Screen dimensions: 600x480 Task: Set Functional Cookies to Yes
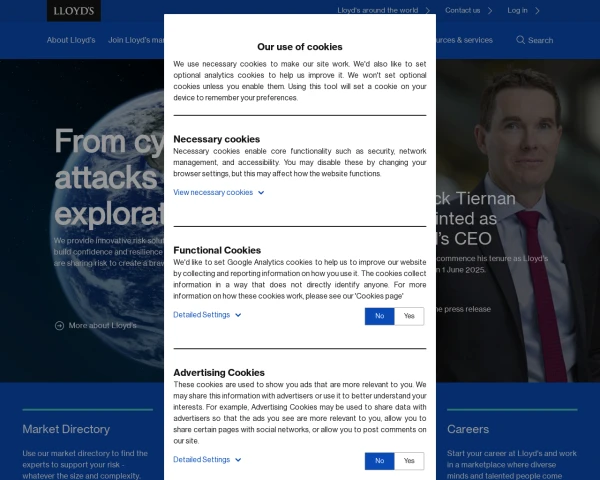click(409, 316)
